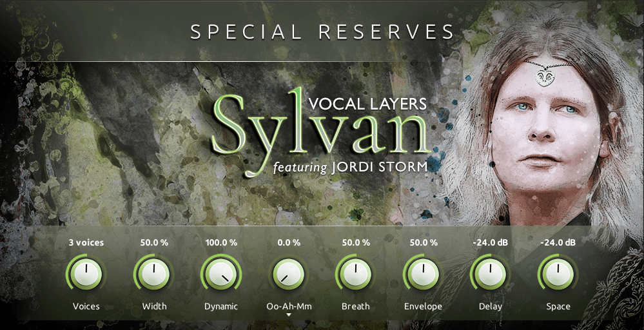The width and height of the screenshot is (644, 330).
Task: Click the 'Envelope' label text
Action: (x=423, y=307)
